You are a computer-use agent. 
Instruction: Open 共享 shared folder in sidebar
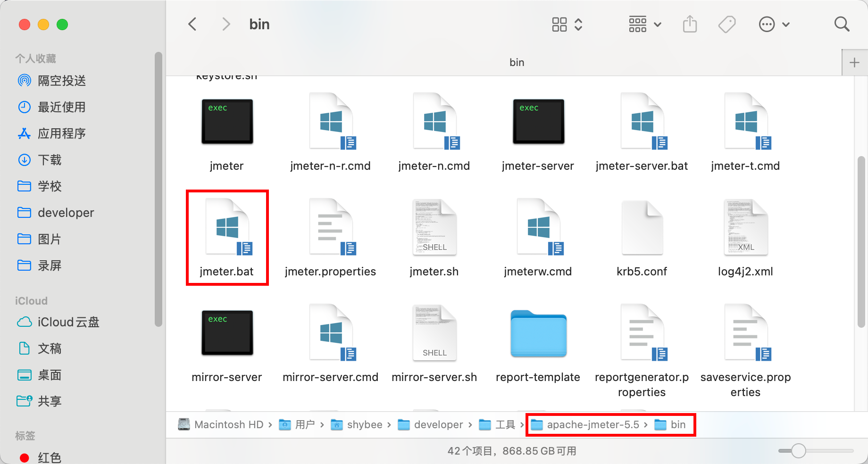click(x=40, y=401)
